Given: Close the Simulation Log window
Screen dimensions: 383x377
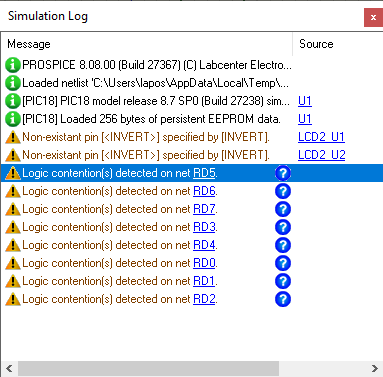Looking at the screenshot, I should click(x=373, y=17).
